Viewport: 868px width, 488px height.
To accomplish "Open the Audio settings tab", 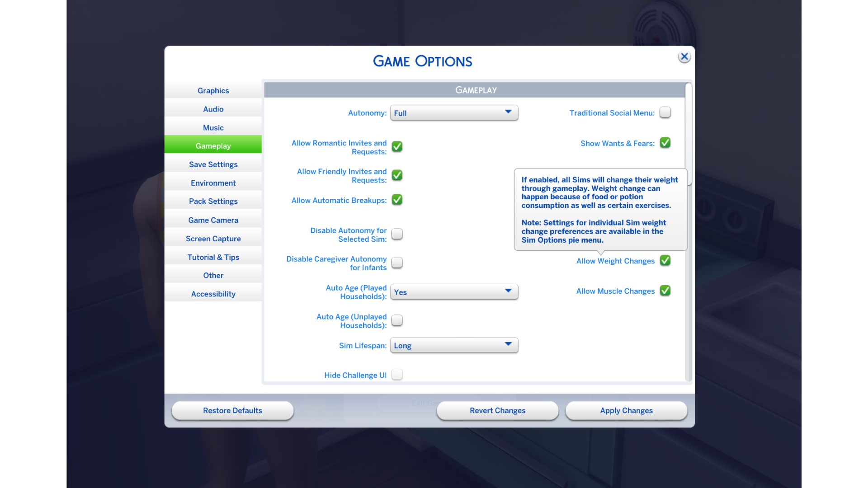I will point(213,109).
